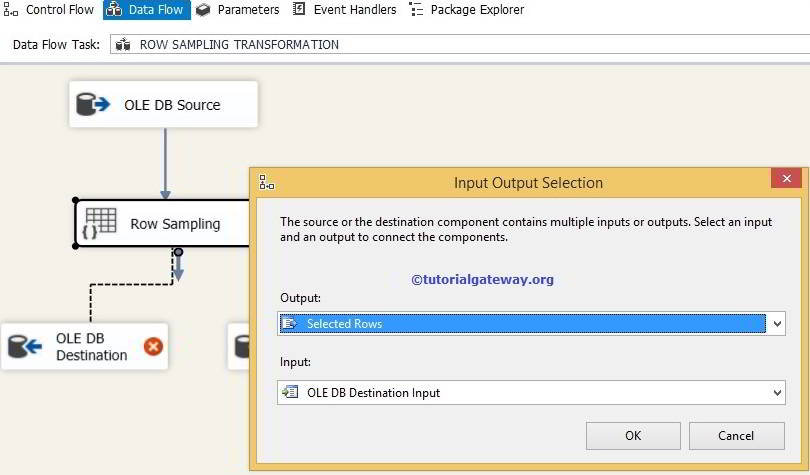Click the Input Output Selection dialog title icon
Screen dimensions: 810x475
(267, 182)
